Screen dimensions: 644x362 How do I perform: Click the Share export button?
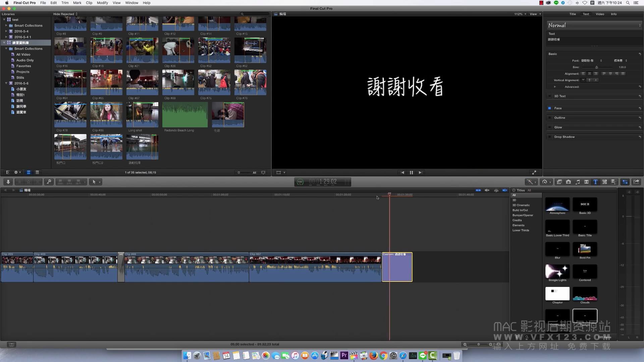tap(636, 182)
